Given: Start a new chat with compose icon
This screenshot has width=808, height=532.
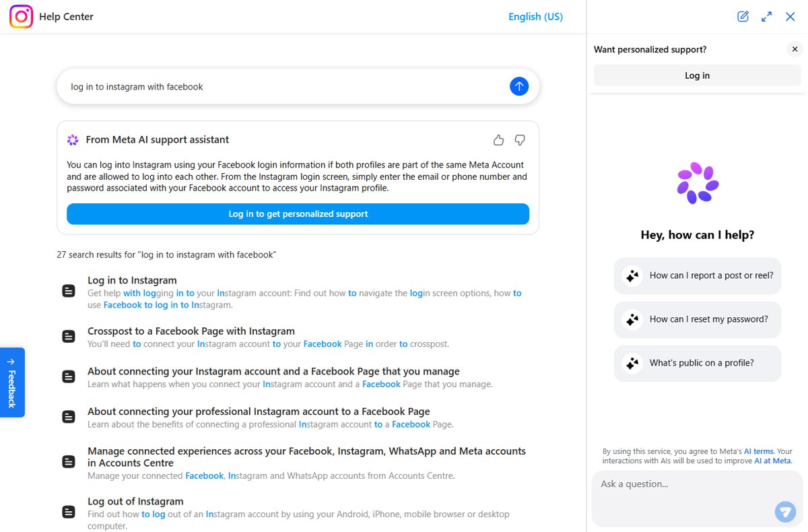Looking at the screenshot, I should point(743,17).
